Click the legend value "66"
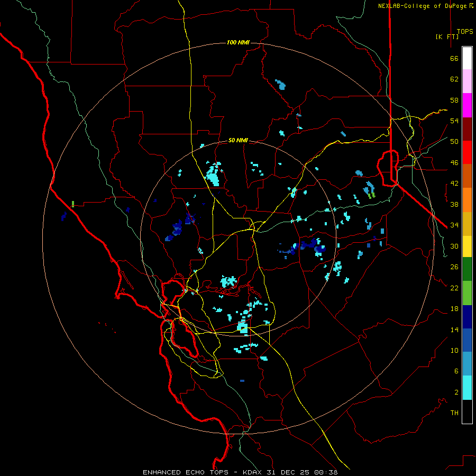 454,58
